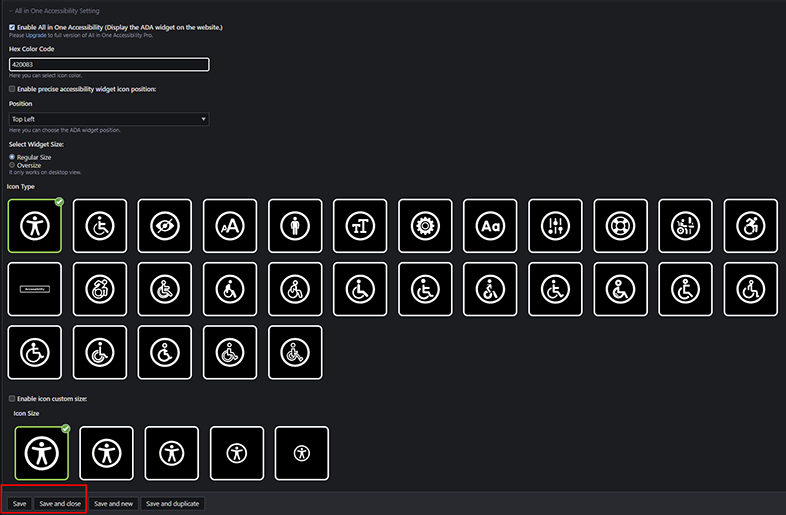This screenshot has width=786, height=515.
Task: Select the standing person icon type
Action: tap(295, 226)
